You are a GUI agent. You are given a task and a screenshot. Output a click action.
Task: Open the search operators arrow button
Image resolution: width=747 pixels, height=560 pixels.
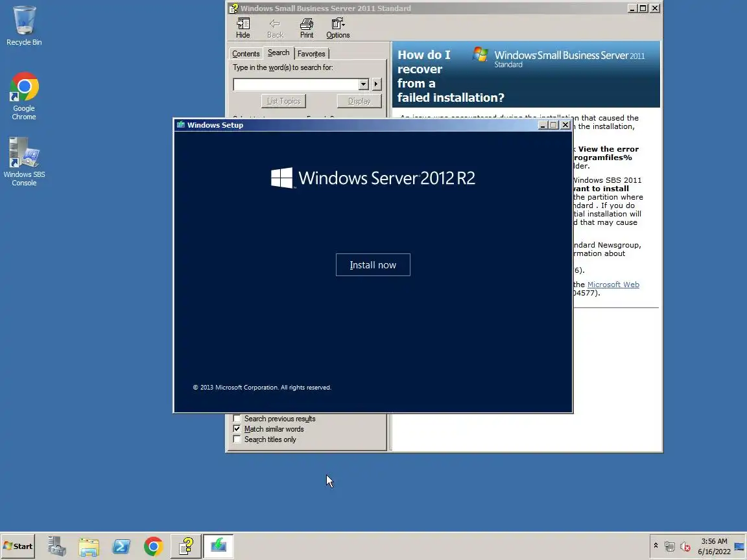pos(376,84)
